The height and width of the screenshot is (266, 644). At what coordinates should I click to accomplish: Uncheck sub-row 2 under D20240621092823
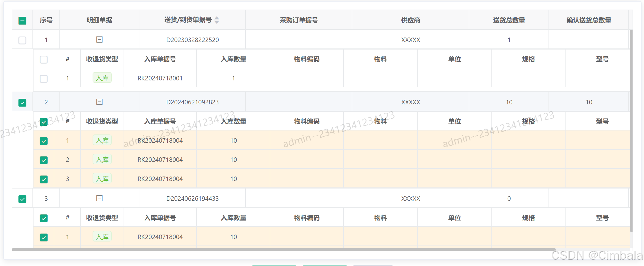click(x=44, y=160)
